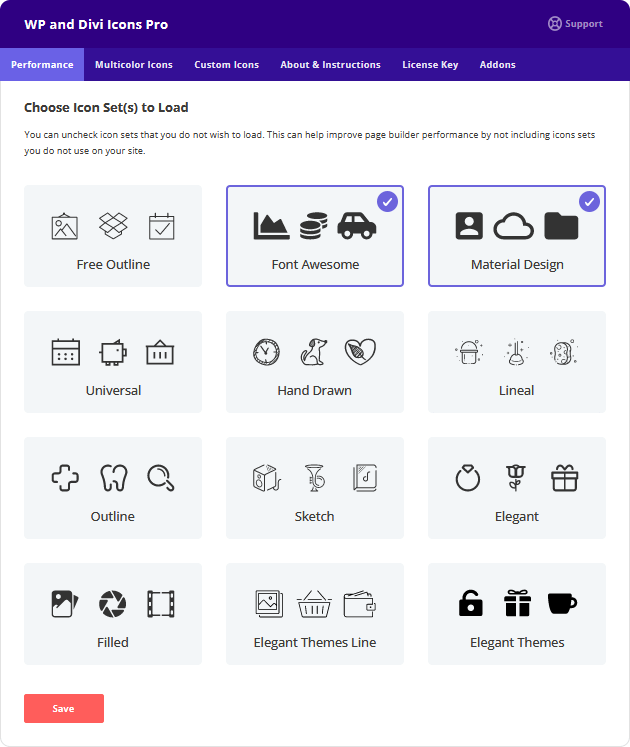Enable the Sketch icon set
This screenshot has height=747, width=630.
click(x=315, y=488)
